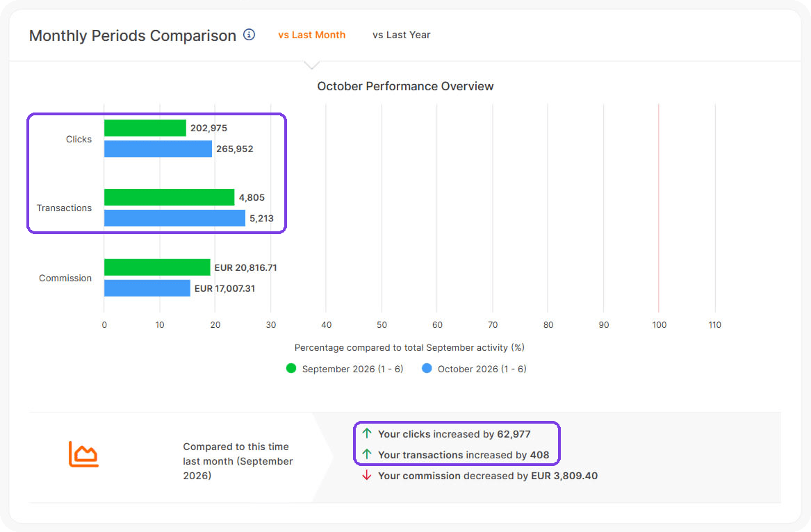Click 'Percentage compared to total September activity' axis title
This screenshot has height=532, width=811.
pos(409,347)
